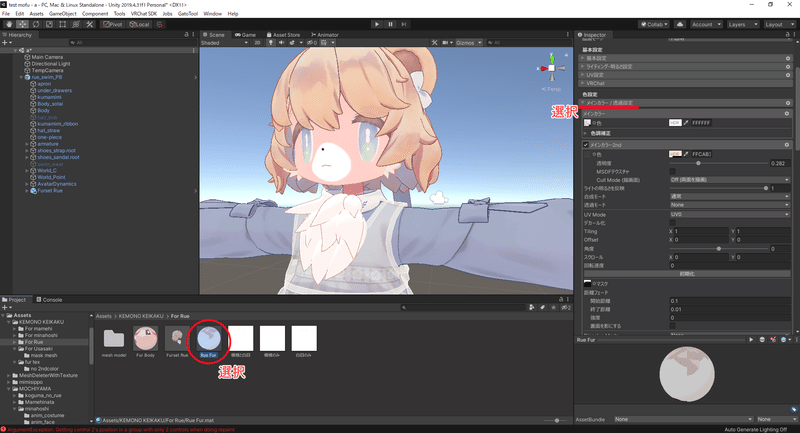Adjust the 透明度 slider
This screenshot has width=800, height=433.
[718, 163]
